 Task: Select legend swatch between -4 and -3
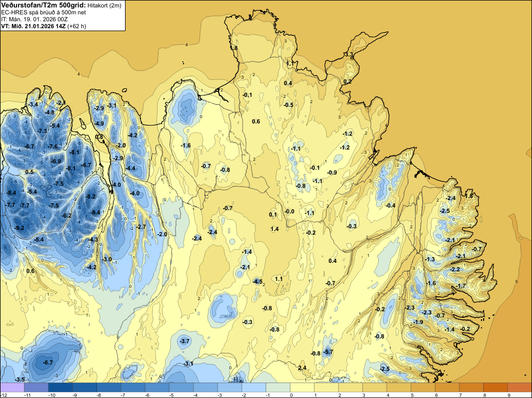205,387
